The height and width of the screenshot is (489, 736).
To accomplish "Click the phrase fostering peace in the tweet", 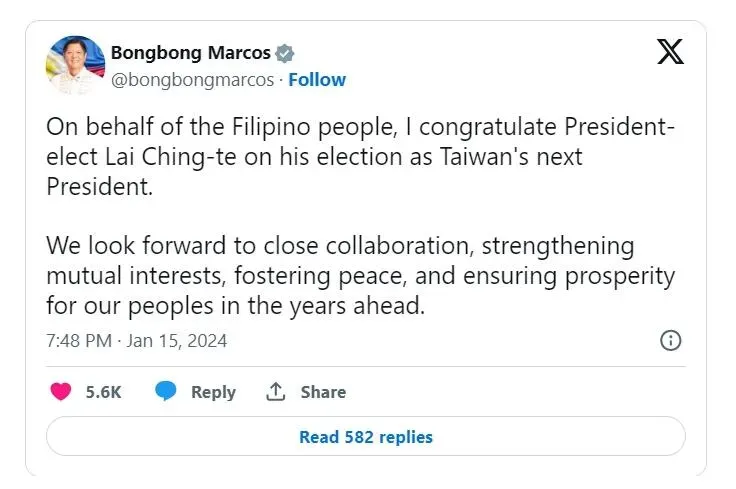I will tap(319, 276).
